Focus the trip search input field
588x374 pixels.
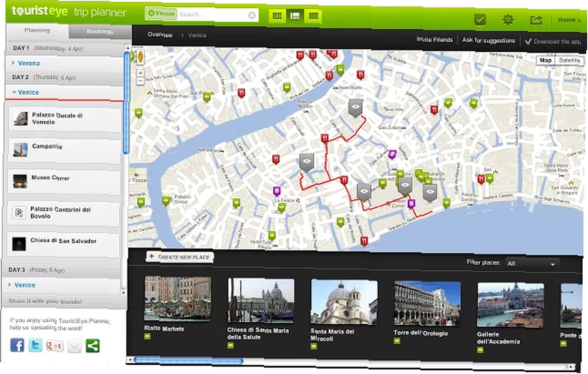(x=213, y=15)
